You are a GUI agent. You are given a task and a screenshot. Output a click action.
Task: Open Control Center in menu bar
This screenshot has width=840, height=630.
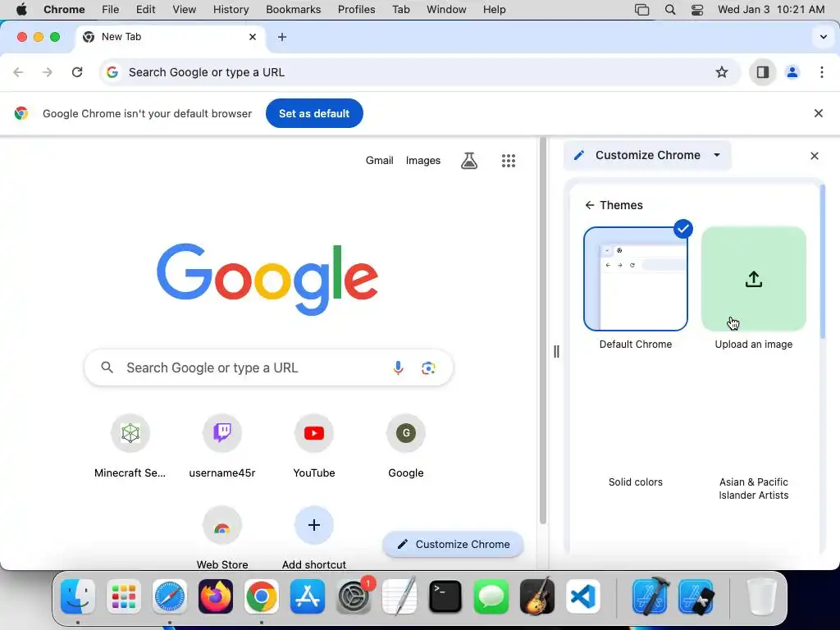(697, 9)
